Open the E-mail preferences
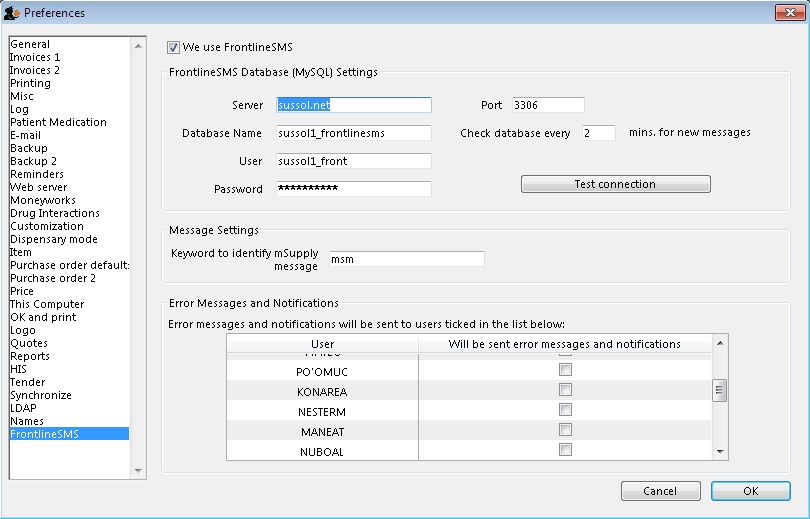This screenshot has height=519, width=810. click(x=69, y=135)
